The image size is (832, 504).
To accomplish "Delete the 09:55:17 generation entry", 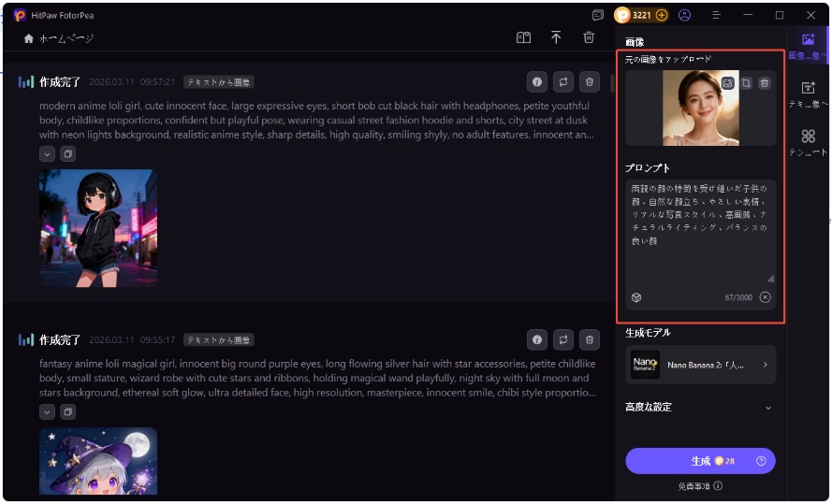I will point(589,339).
